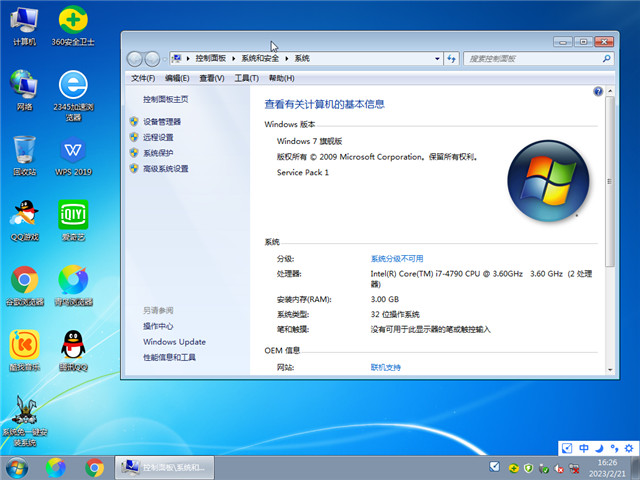Click the pinned Chrome taskbar icon
The width and height of the screenshot is (640, 480).
[94, 468]
